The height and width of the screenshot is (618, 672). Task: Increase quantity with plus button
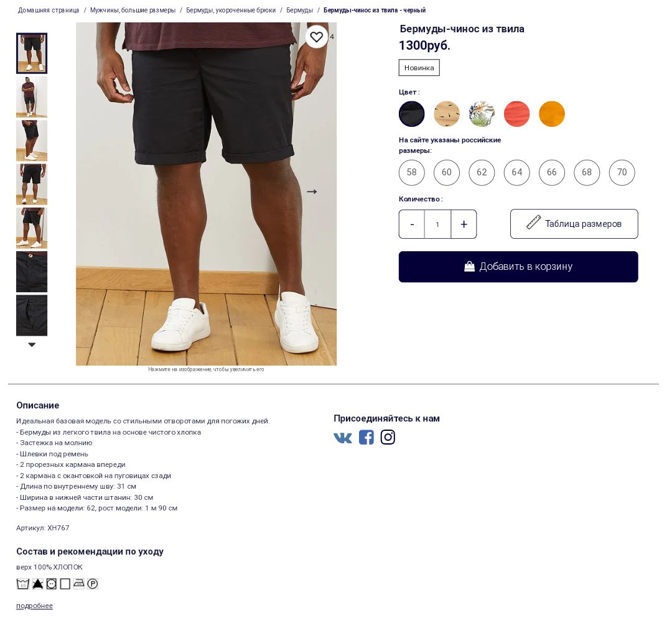pyautogui.click(x=464, y=224)
